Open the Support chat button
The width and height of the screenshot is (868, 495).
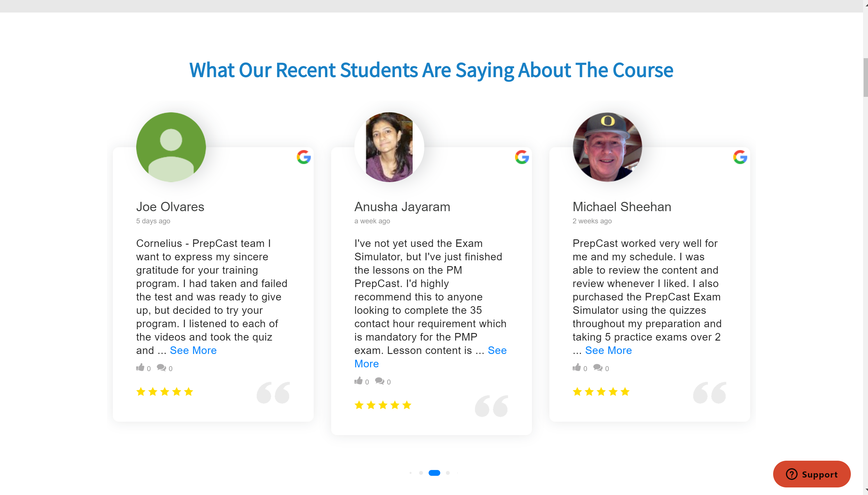coord(812,474)
